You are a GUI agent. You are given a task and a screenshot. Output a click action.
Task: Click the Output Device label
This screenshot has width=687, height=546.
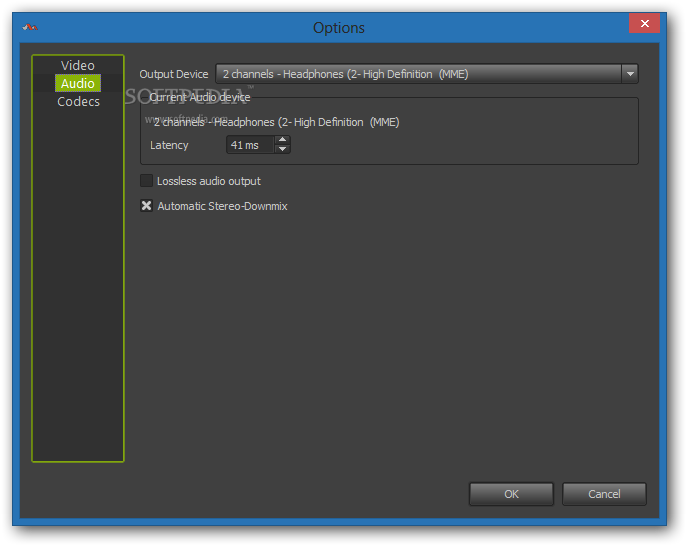pyautogui.click(x=174, y=74)
